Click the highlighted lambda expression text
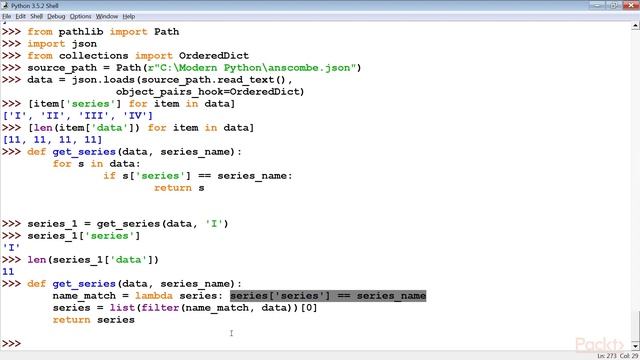The height and width of the screenshot is (360, 640). click(328, 296)
